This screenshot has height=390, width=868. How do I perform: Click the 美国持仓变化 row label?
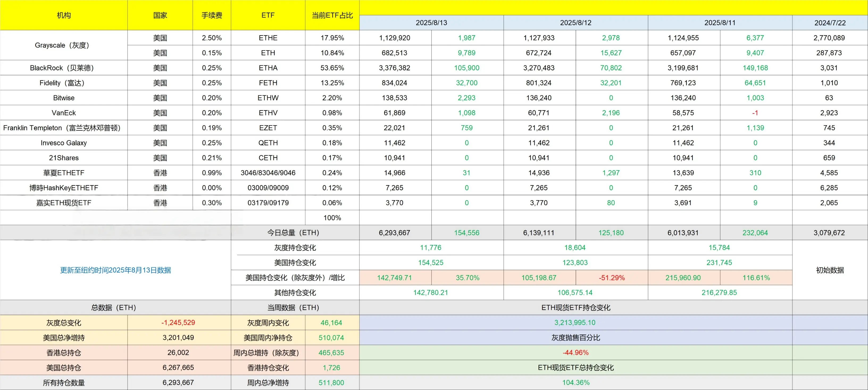(x=295, y=263)
